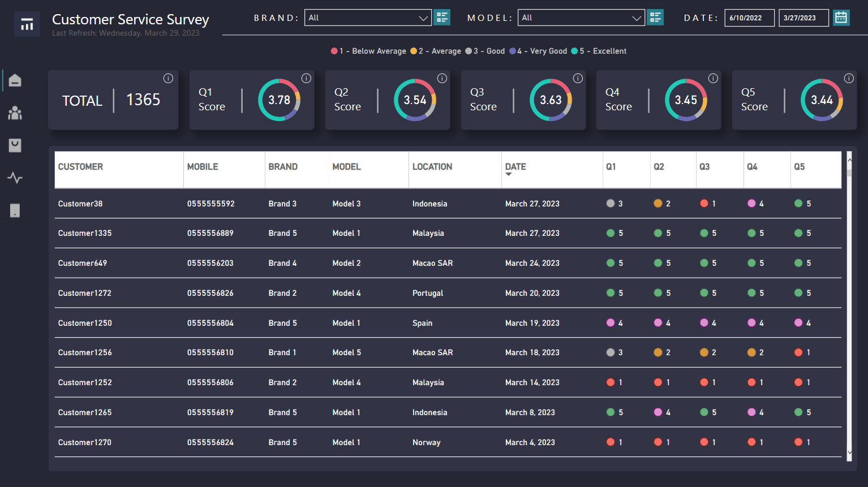Open the home page sidebar icon
Viewport: 868px width, 487px height.
coord(15,80)
